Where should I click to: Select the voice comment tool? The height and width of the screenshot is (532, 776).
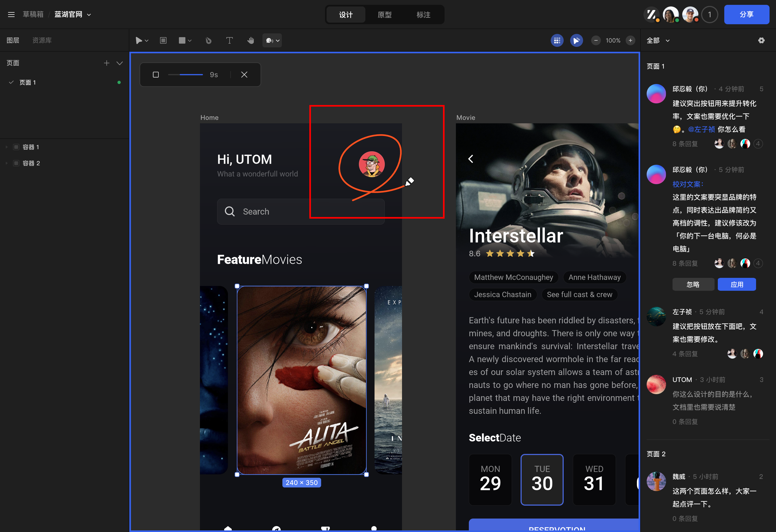click(x=269, y=40)
